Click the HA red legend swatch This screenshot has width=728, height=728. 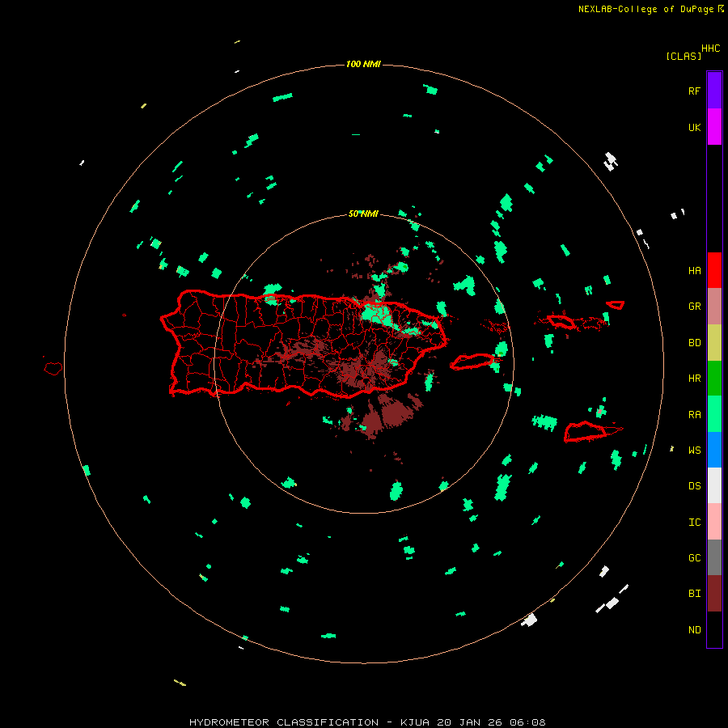[x=714, y=270]
